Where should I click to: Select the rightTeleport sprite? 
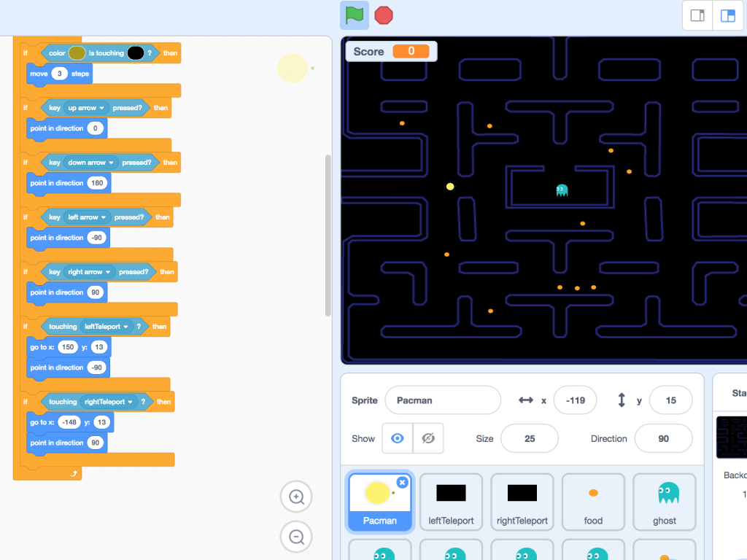[x=522, y=502]
